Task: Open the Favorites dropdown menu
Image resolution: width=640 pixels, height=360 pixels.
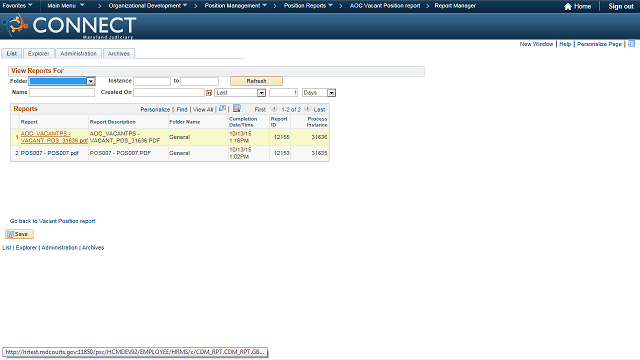Action: (x=18, y=6)
